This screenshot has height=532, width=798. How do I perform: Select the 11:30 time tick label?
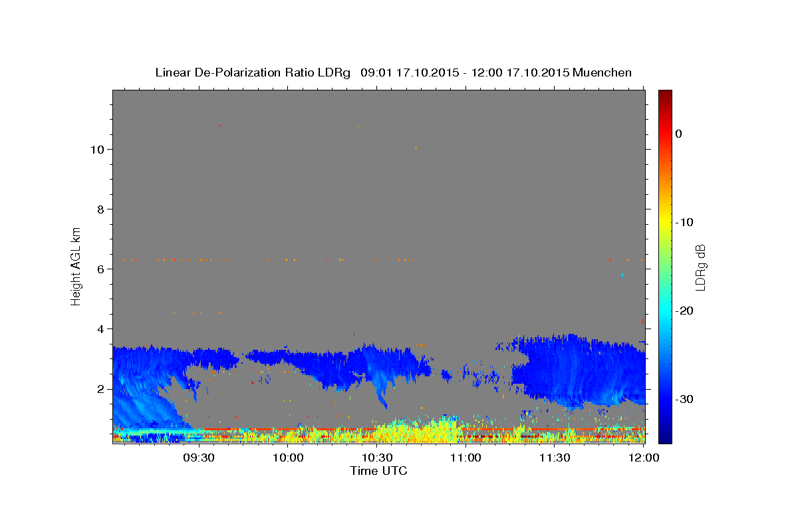[x=555, y=458]
